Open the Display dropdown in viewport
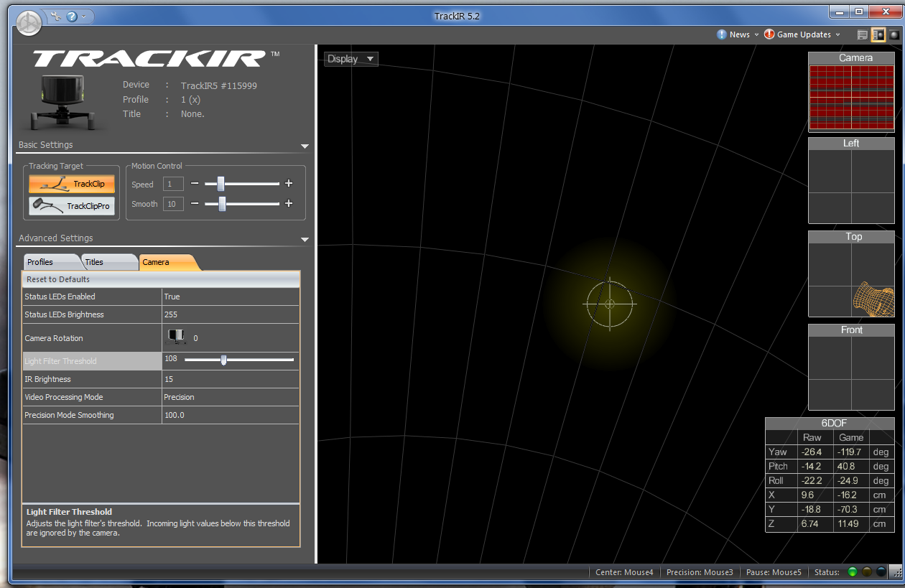Image resolution: width=905 pixels, height=588 pixels. 351,59
